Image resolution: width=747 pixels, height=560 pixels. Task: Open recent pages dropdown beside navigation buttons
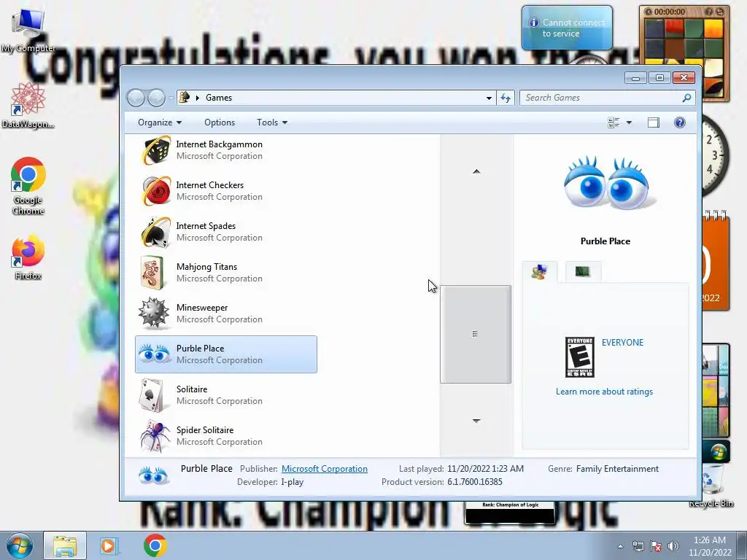[171, 98]
